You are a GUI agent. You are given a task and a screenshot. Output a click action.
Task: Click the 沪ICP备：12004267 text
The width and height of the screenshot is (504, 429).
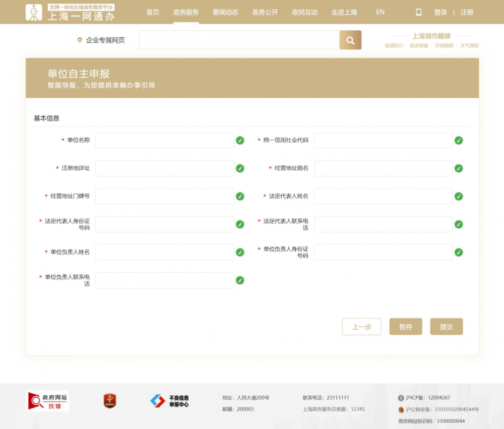(x=428, y=398)
